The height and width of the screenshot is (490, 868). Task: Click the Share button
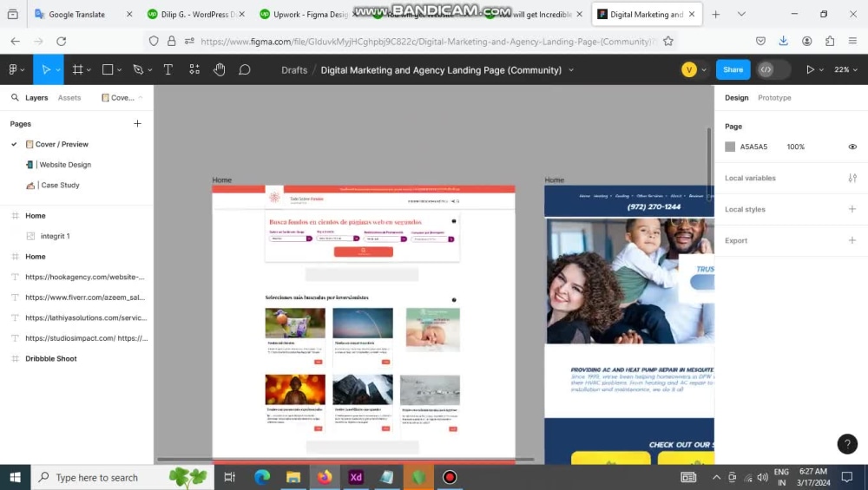(733, 69)
